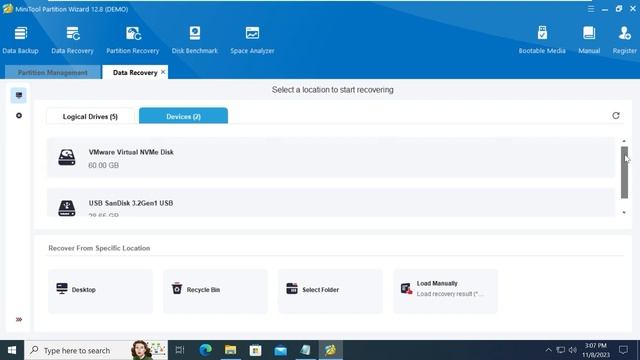640x360 pixels.
Task: Open the network icon in tray
Action: 561,350
